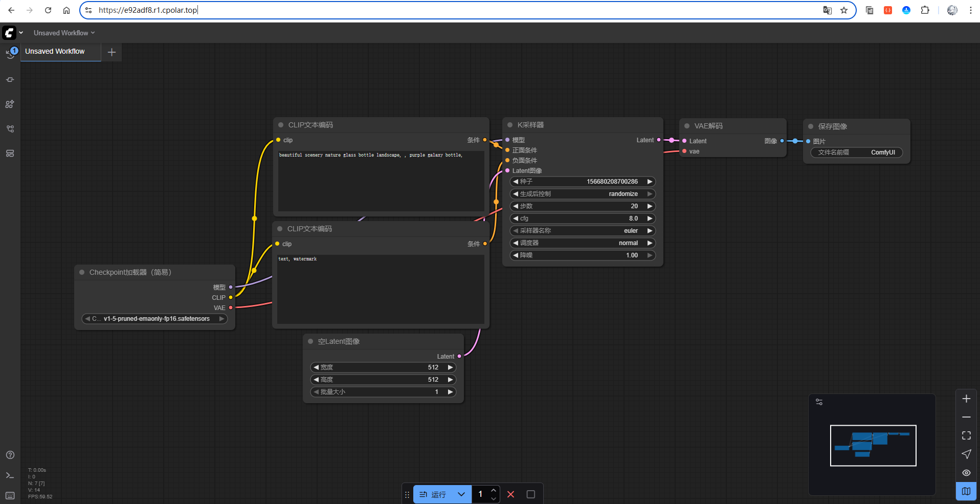Toggle link visibility eye icon
Screen dimensions: 980x504
click(966, 473)
